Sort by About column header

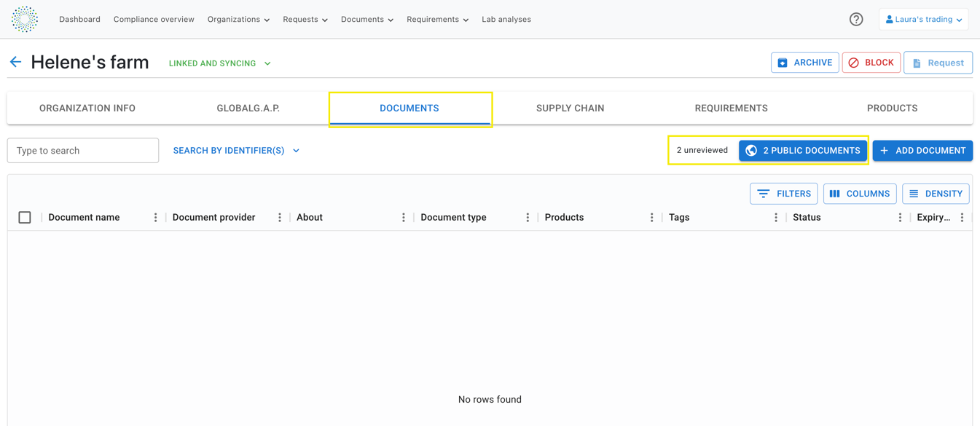(x=310, y=218)
